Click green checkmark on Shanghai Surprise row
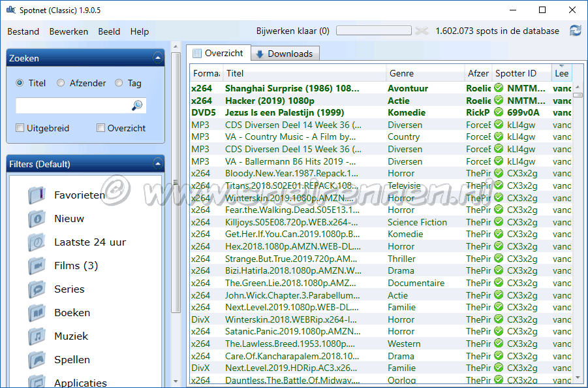The image size is (588, 388). pos(499,88)
